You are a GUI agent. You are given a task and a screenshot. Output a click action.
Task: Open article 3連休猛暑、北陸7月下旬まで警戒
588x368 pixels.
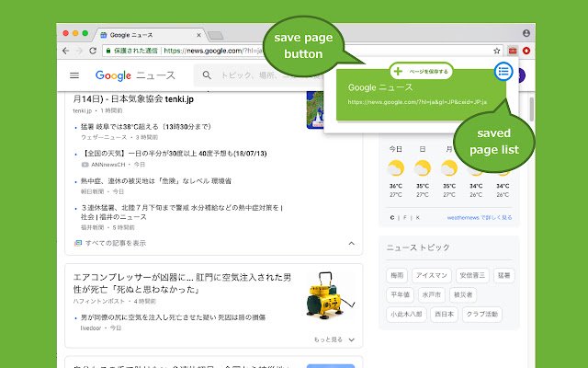click(182, 213)
